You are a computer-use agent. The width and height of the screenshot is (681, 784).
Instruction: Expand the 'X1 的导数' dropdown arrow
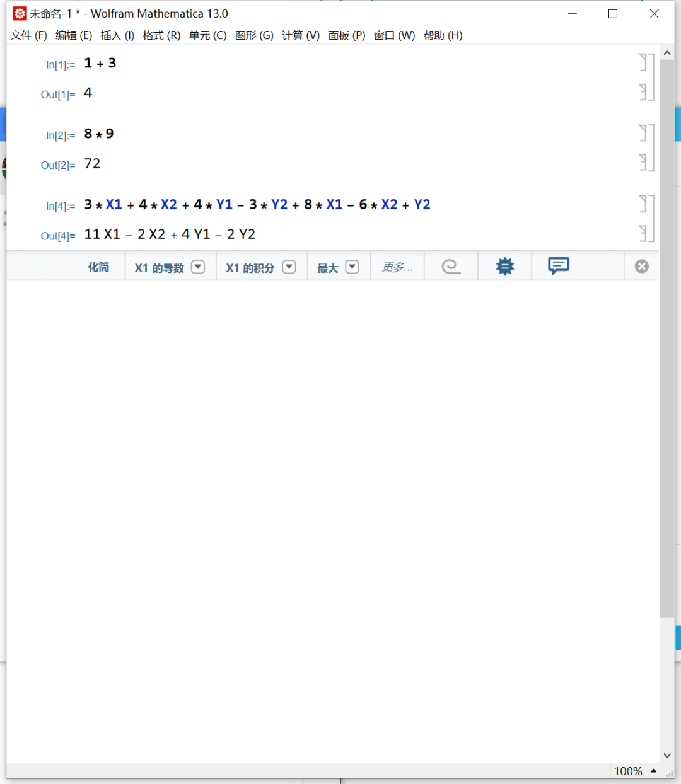tap(198, 267)
